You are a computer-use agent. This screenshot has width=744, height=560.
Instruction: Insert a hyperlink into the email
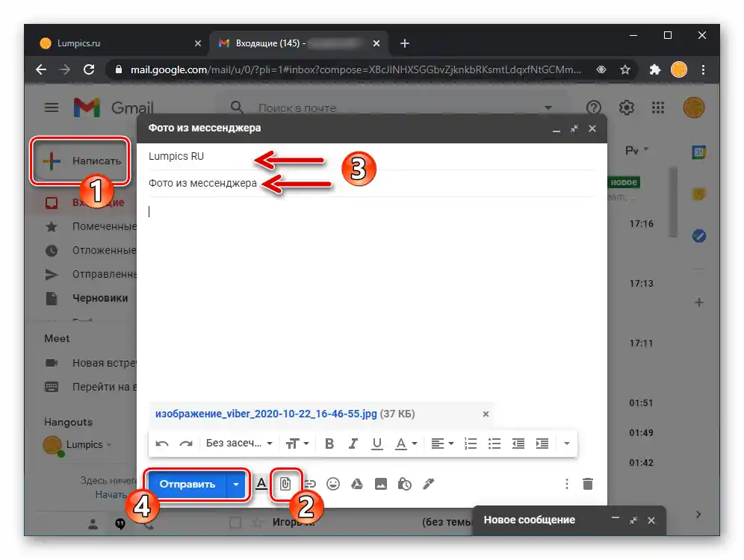[x=309, y=484]
